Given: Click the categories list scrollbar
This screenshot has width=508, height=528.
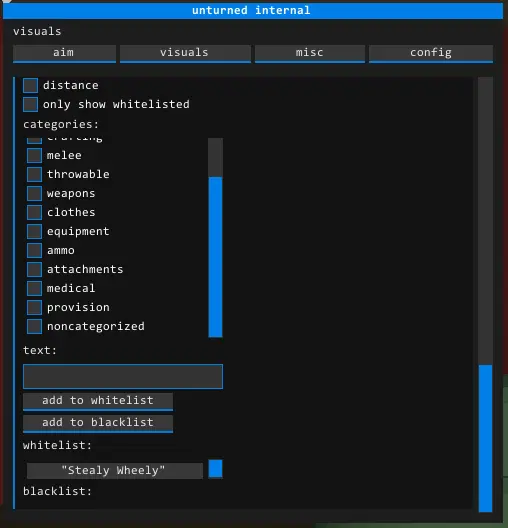Looking at the screenshot, I should click(x=215, y=257).
